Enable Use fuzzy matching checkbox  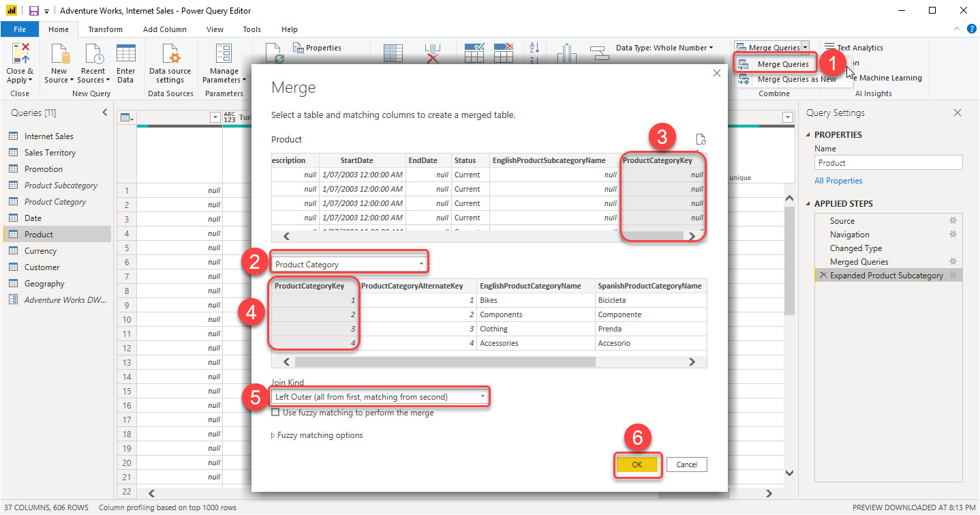[275, 413]
